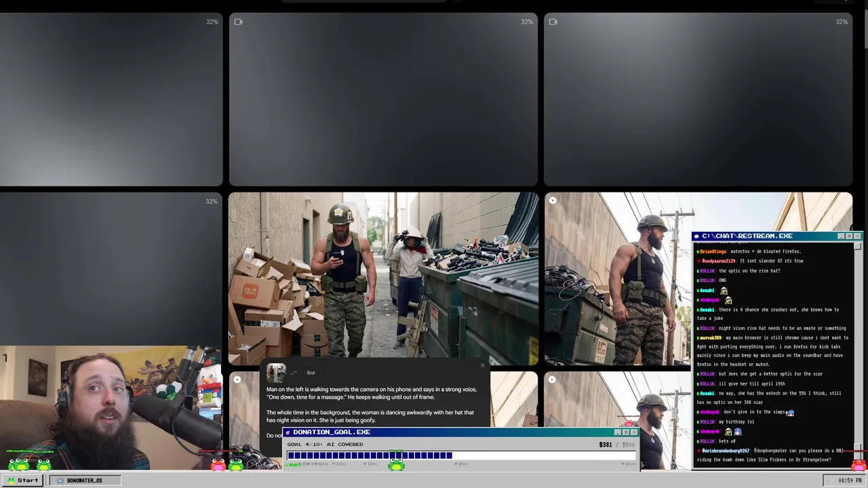868x488 pixels.
Task: Click the BrianStings username in chat
Action: (712, 251)
